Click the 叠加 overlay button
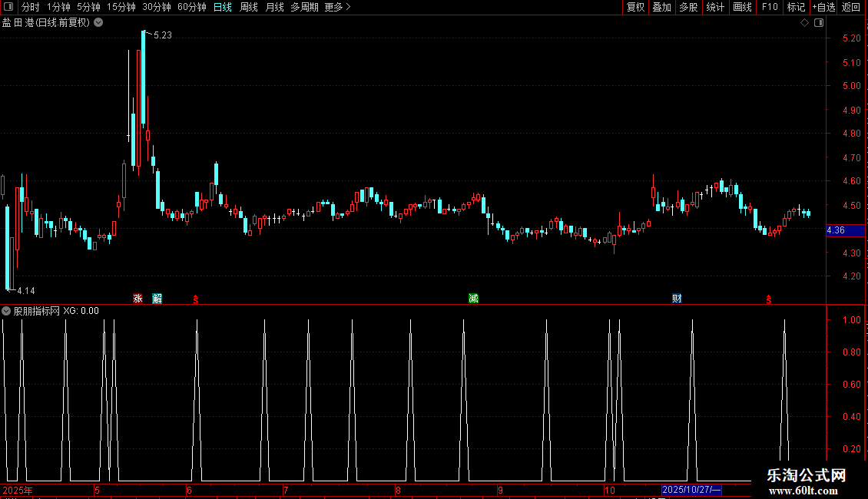Image resolution: width=868 pixels, height=499 pixels. click(662, 7)
